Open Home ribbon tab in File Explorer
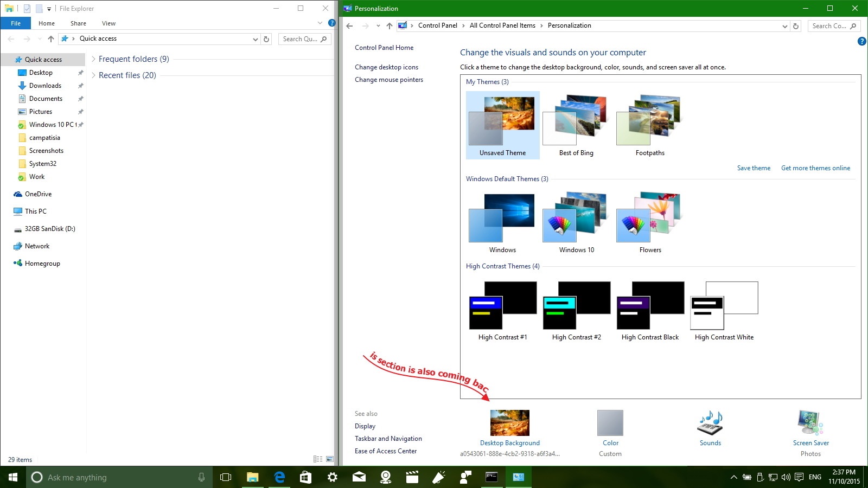The width and height of the screenshot is (868, 488). (x=47, y=23)
